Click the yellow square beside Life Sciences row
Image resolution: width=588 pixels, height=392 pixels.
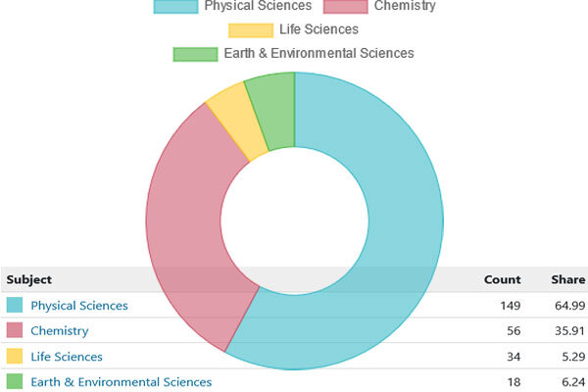14,357
